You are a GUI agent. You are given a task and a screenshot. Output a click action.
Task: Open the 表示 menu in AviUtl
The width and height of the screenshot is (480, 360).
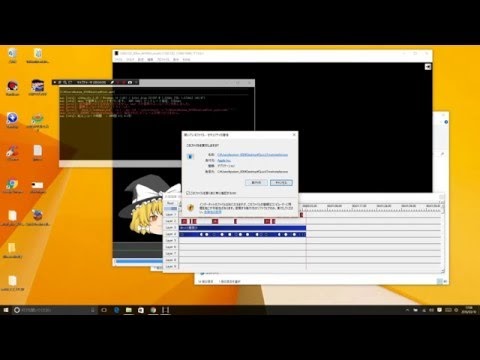[176, 59]
